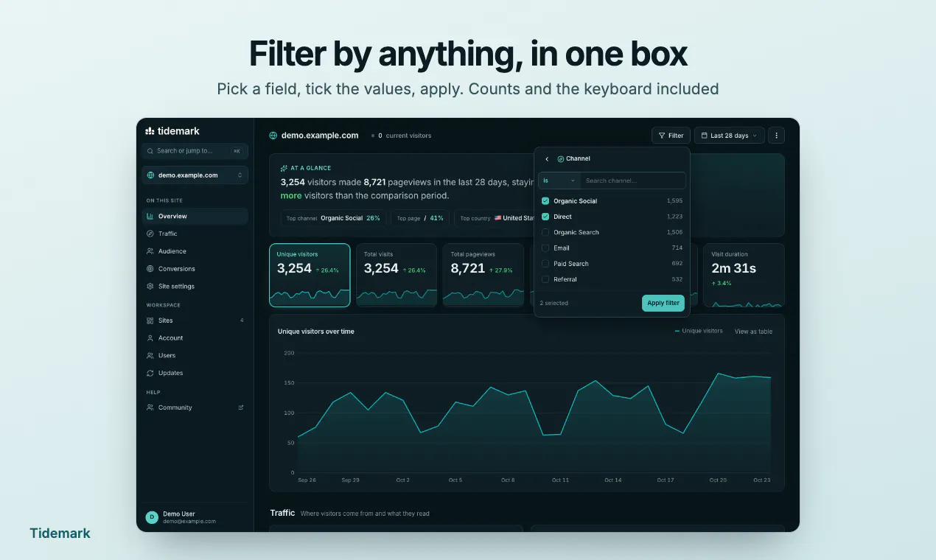Click the Top page 41% chip
Image resolution: width=936 pixels, height=560 pixels.
pos(420,218)
